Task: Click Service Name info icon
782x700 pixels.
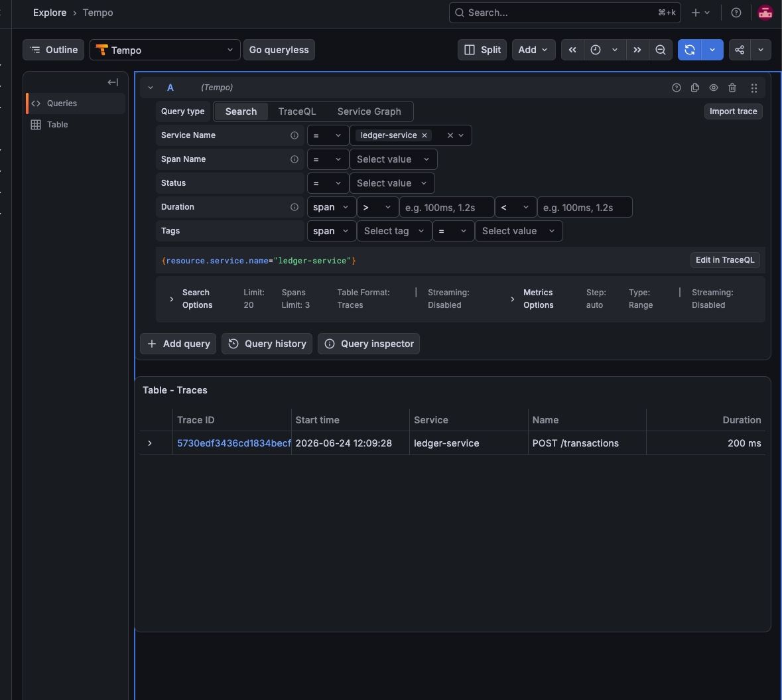Action: 294,135
